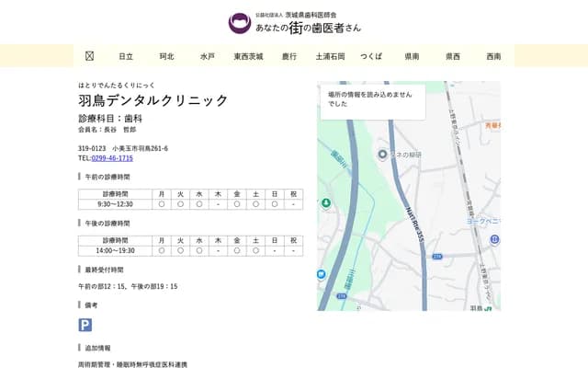Click the home icon in the area navigation bar

pyautogui.click(x=89, y=56)
